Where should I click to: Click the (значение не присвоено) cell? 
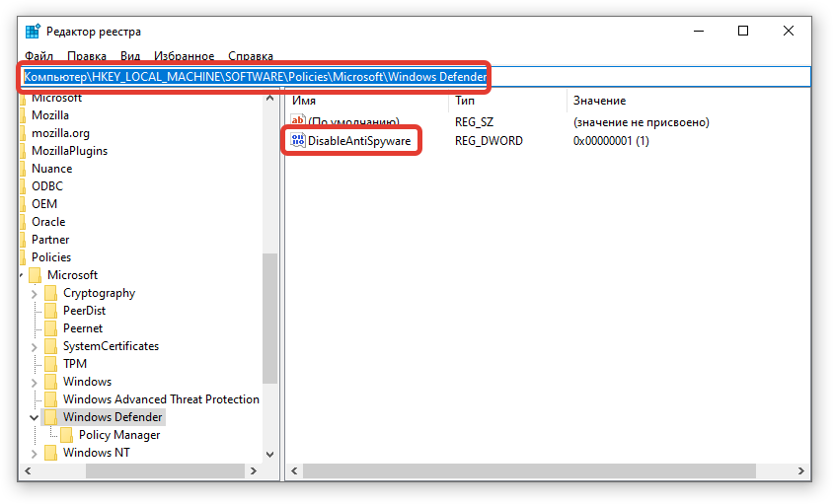point(642,122)
